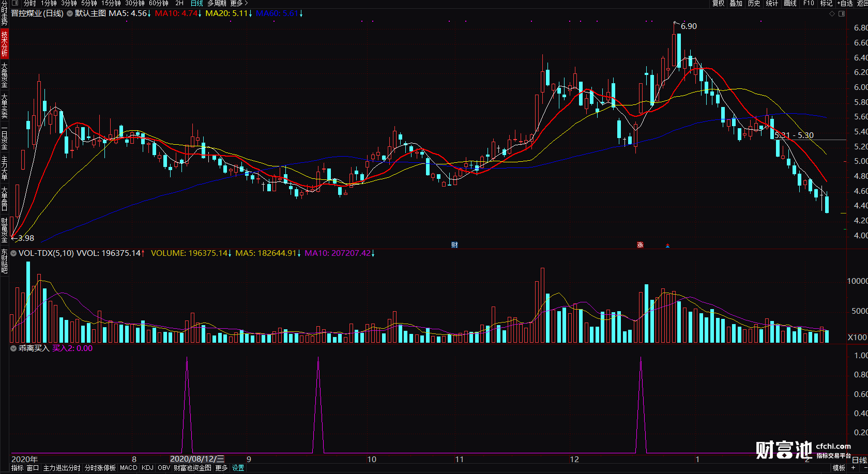This screenshot has width=868, height=474.
Task: Open 多周期 multi-period view
Action: (x=217, y=3)
